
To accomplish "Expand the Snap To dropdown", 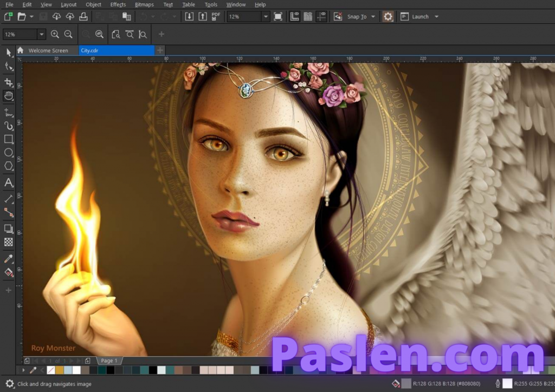I will [x=373, y=17].
